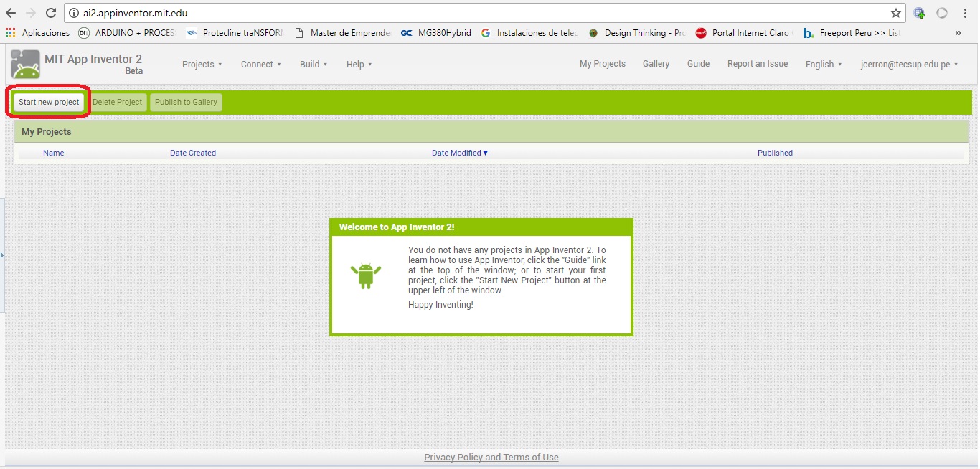Open the Master de Emprende bookmark

(343, 33)
